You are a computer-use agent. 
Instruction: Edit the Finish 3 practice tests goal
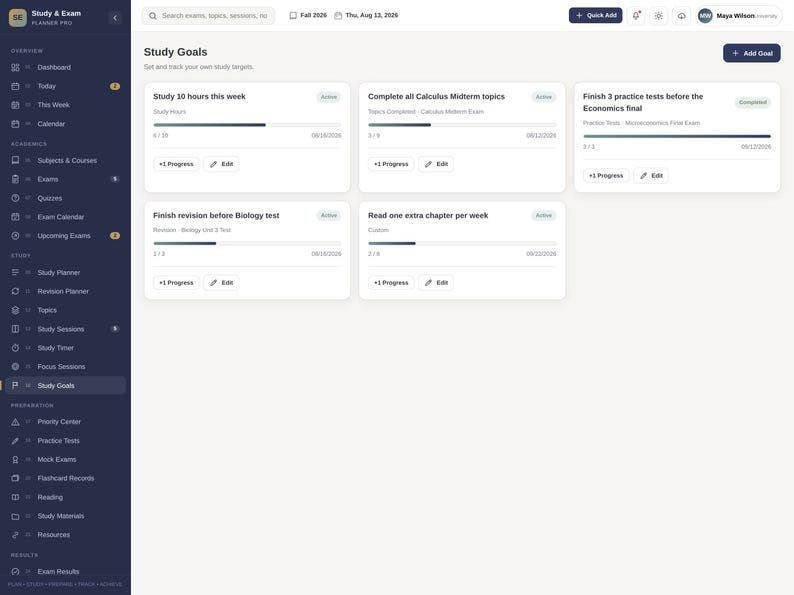click(x=651, y=176)
